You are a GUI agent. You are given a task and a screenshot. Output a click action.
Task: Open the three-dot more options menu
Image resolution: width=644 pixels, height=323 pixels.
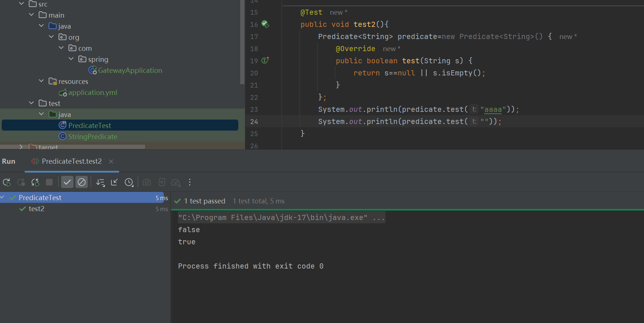(x=190, y=182)
